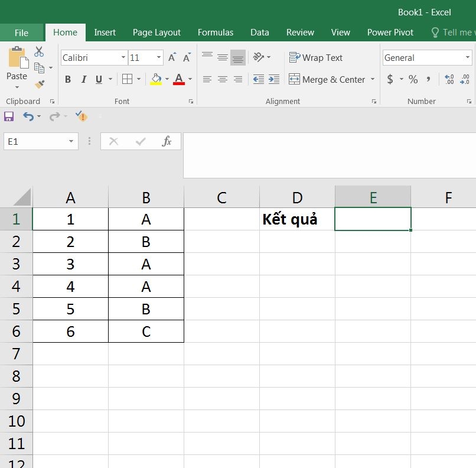Open the Power Pivot tab
This screenshot has width=476, height=468.
click(x=390, y=32)
